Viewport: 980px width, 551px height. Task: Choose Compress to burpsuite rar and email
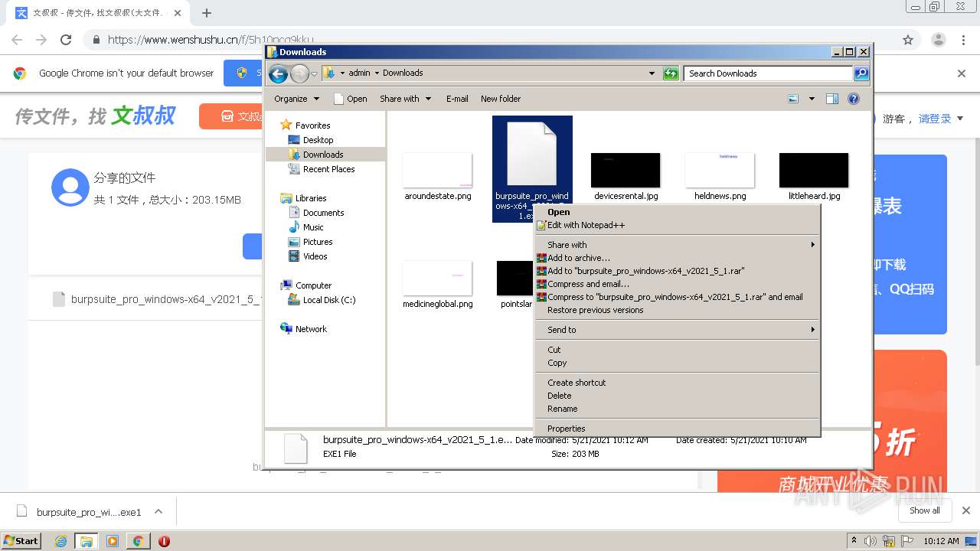(677, 297)
